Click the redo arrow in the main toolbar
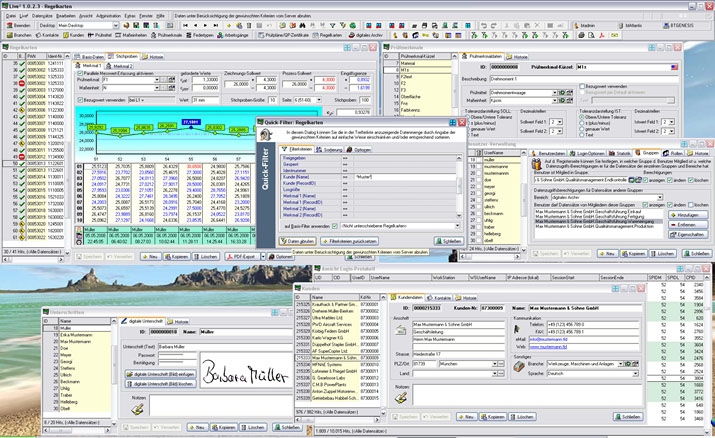Screen dimensions: 715x438 click(x=494, y=26)
